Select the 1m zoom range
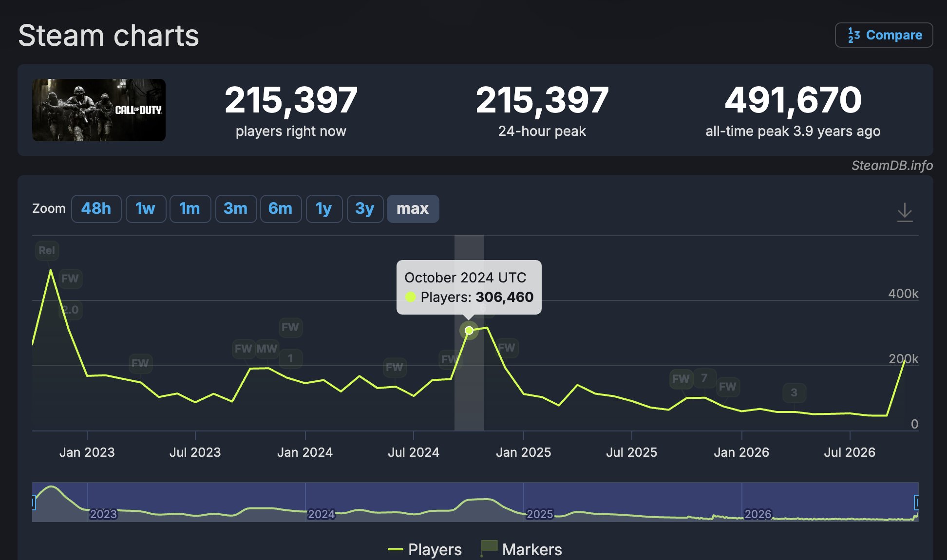This screenshot has height=560, width=947. (190, 209)
